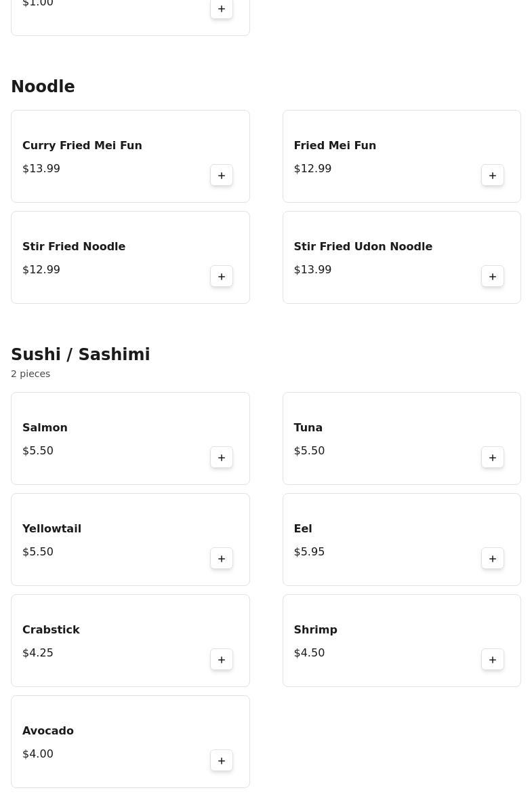Click the Stir Fried Udon Noodle title
Viewport: 532px width, 803px height.
(363, 247)
